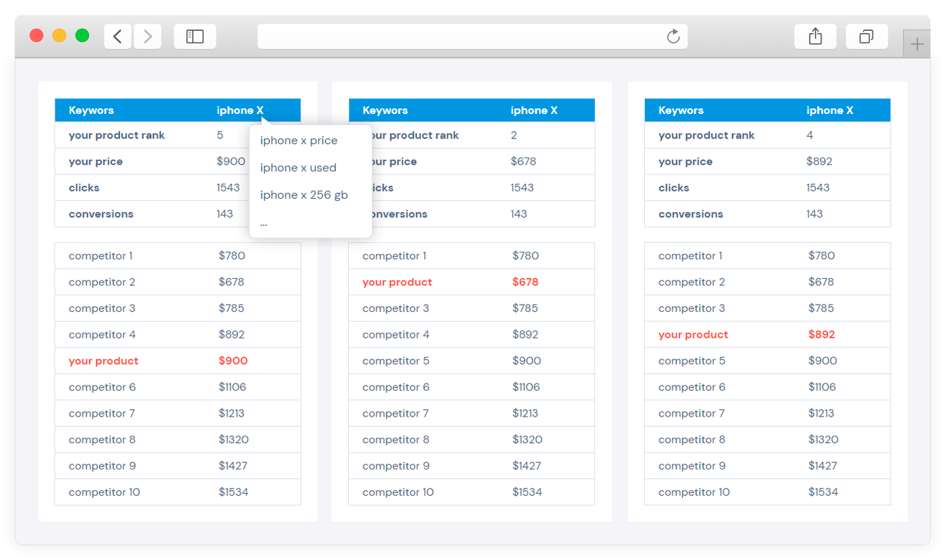946x560 pixels.
Task: Click $1534 price in first competitor list
Action: pos(233,492)
